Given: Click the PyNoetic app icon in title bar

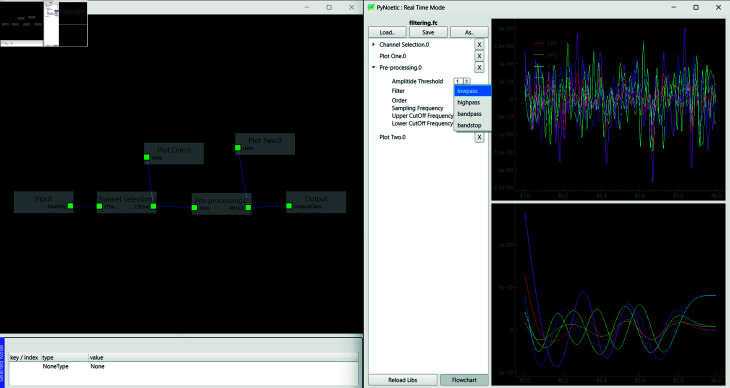Looking at the screenshot, I should (371, 7).
